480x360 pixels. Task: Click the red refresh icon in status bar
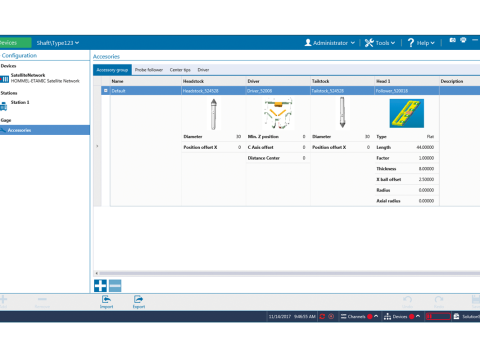(322, 316)
